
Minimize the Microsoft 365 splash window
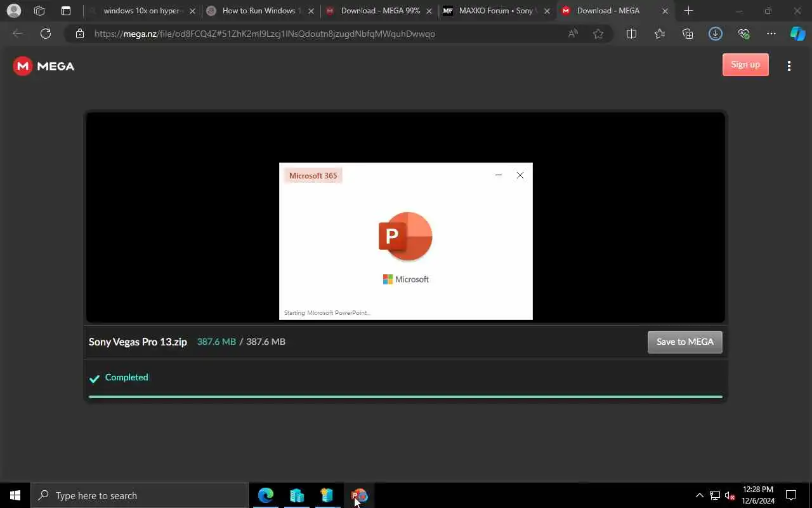pos(499,175)
